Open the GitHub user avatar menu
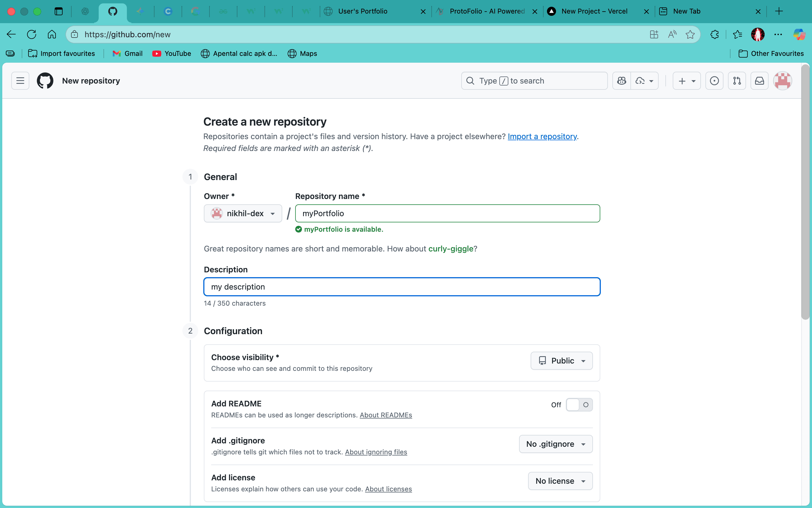This screenshot has height=508, width=812. pos(782,81)
